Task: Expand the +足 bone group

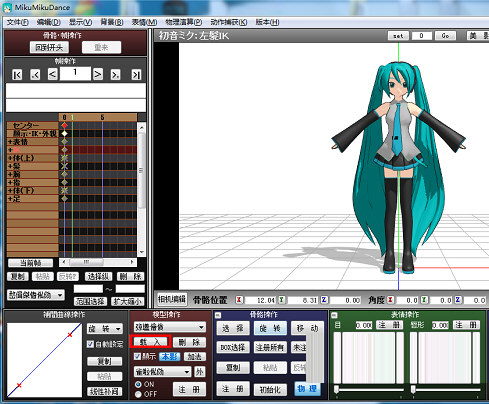Action: coord(10,199)
